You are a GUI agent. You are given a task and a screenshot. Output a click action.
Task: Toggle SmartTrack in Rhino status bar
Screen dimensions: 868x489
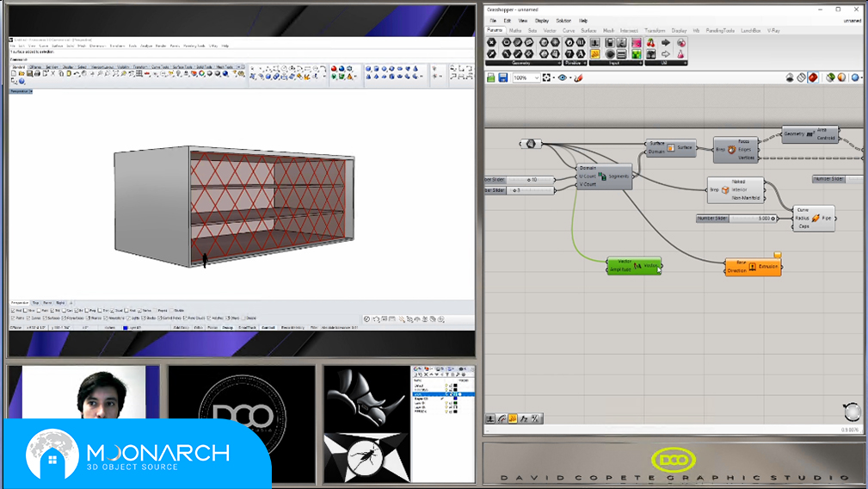[248, 327]
